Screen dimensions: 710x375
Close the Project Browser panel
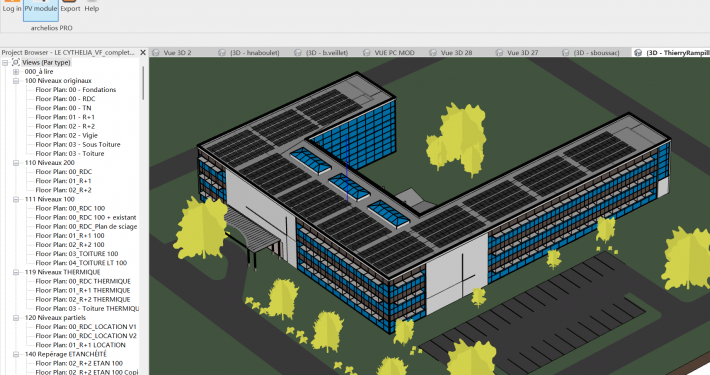point(143,53)
